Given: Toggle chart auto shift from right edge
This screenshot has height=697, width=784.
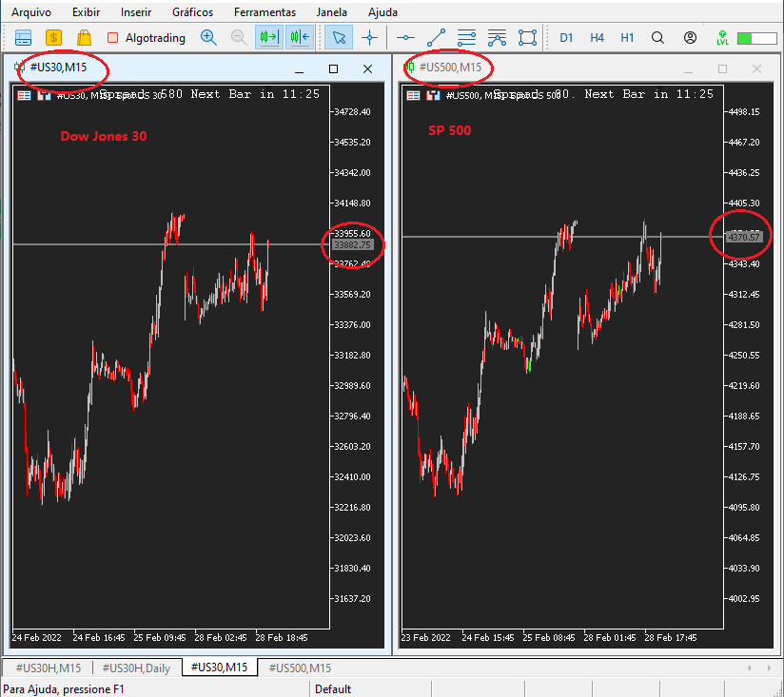Looking at the screenshot, I should click(300, 37).
